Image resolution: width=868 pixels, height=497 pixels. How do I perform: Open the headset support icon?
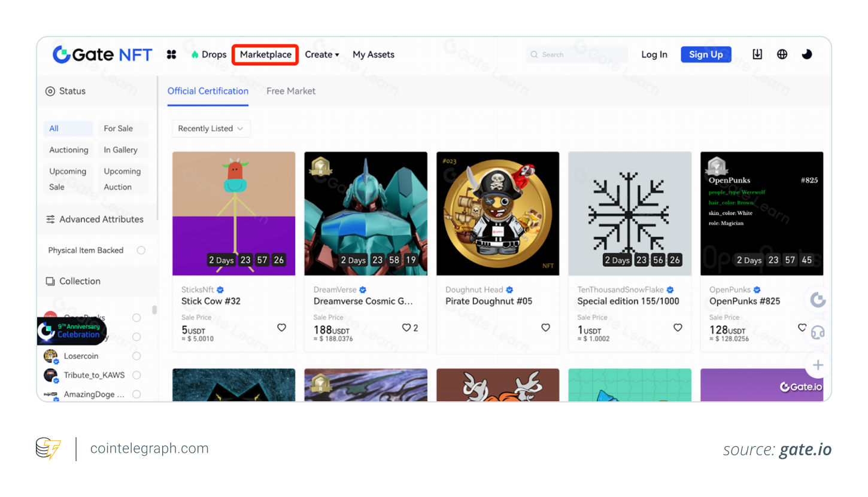click(x=818, y=333)
